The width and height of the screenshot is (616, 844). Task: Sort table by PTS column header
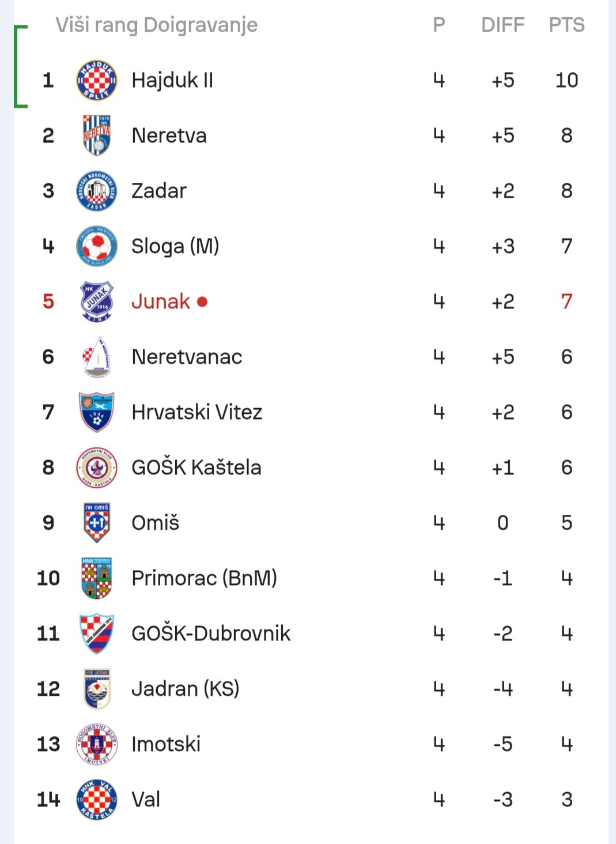(566, 25)
